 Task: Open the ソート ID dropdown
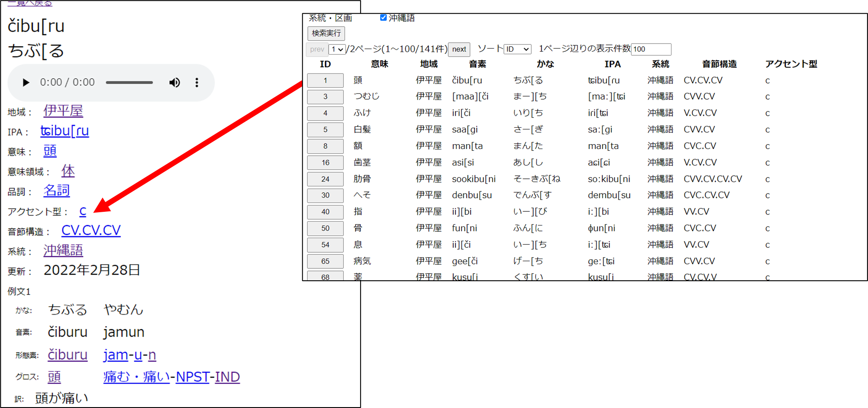tap(517, 49)
